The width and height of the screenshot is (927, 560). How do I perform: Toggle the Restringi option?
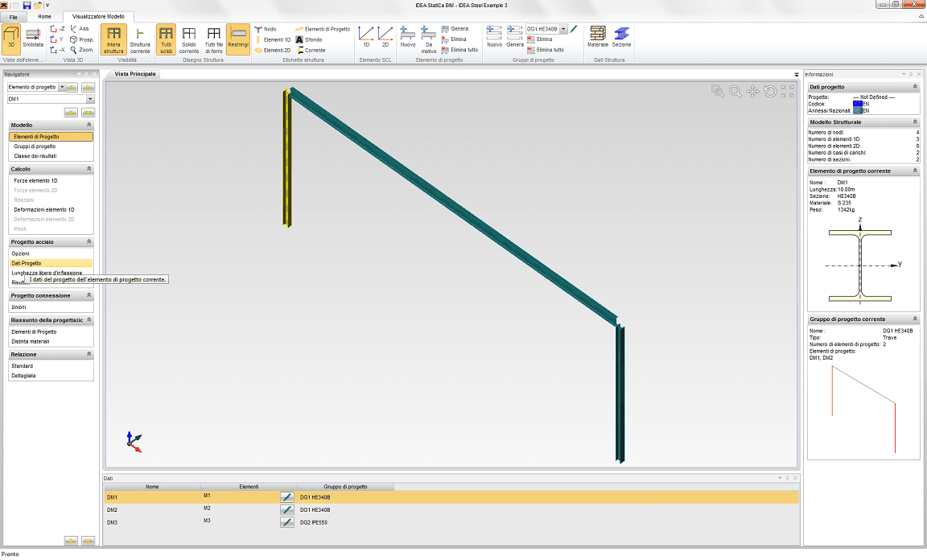[238, 39]
